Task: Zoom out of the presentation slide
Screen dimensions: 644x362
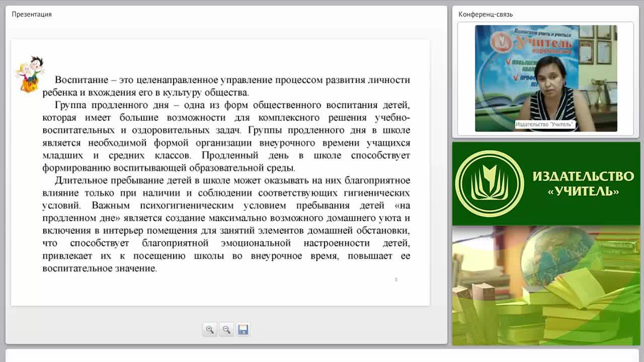Action: pos(226,329)
